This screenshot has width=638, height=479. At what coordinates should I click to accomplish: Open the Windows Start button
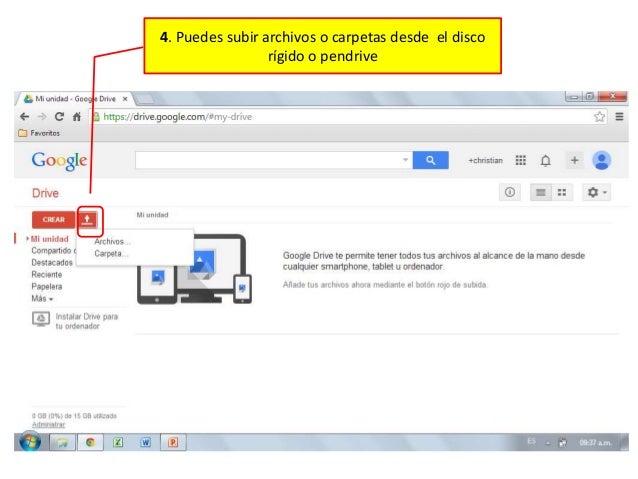[x=30, y=442]
